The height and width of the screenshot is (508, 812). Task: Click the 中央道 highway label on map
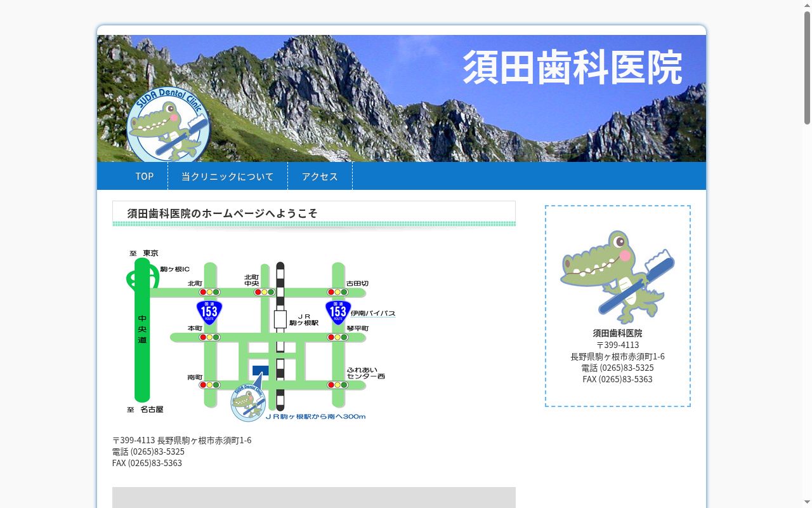(x=142, y=329)
